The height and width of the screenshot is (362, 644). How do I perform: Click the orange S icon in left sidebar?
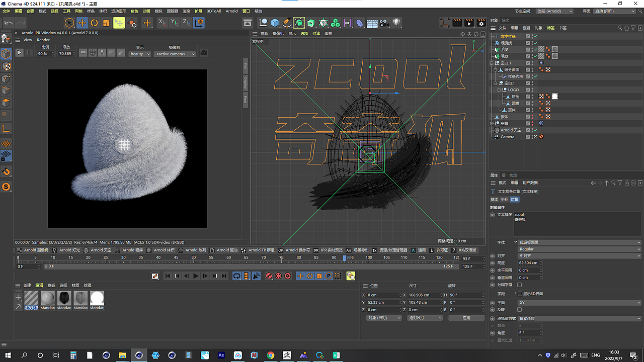[x=7, y=187]
